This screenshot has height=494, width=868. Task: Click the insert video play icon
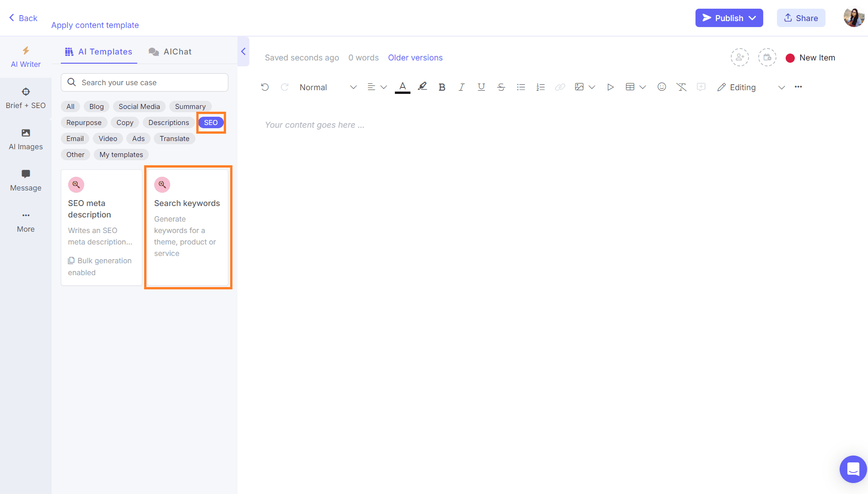click(610, 87)
